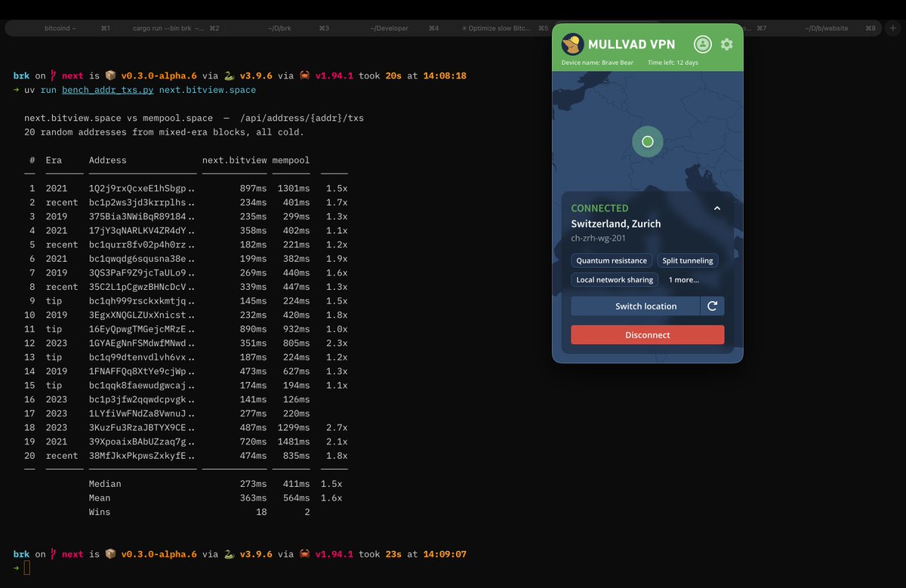The width and height of the screenshot is (906, 588).
Task: Click the git branch symbol in the top prompt line
Action: click(54, 75)
